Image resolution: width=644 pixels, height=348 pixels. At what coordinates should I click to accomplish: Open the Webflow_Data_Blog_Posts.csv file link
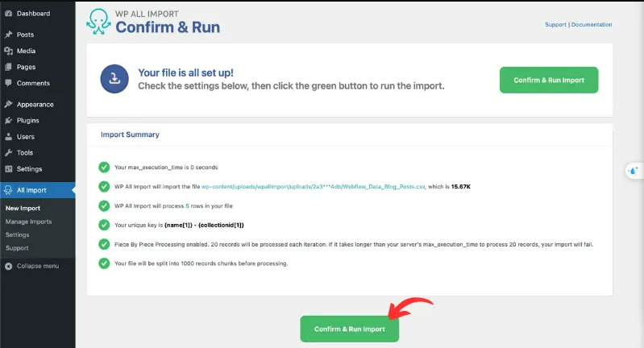[x=314, y=186]
